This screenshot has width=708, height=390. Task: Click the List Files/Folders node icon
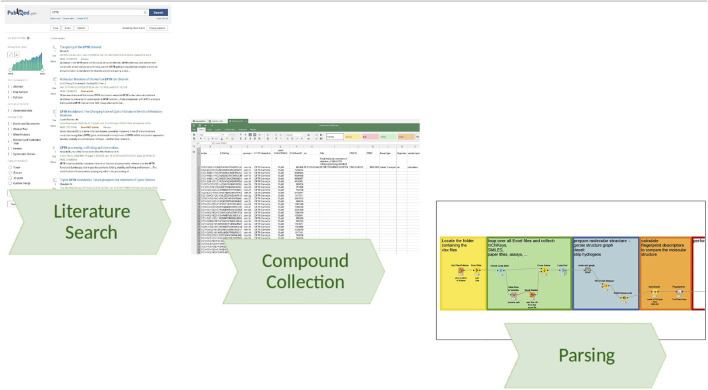(x=461, y=271)
